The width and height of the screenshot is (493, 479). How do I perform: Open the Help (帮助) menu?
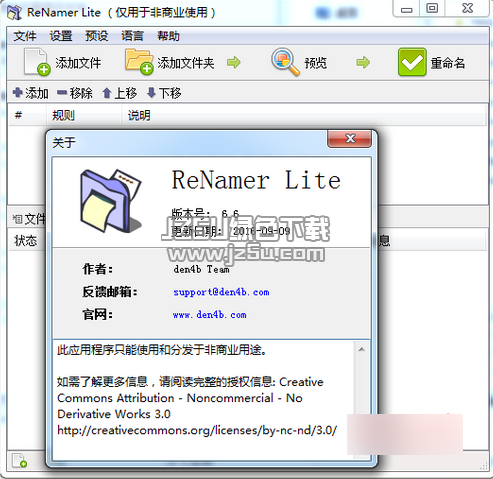coord(168,36)
